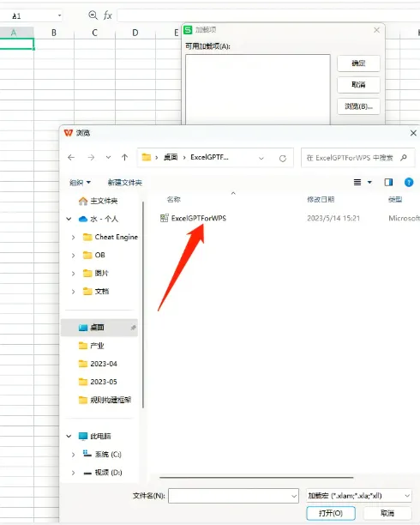Cancel the browse dialog with 取消
The image size is (420, 525).
pyautogui.click(x=387, y=513)
